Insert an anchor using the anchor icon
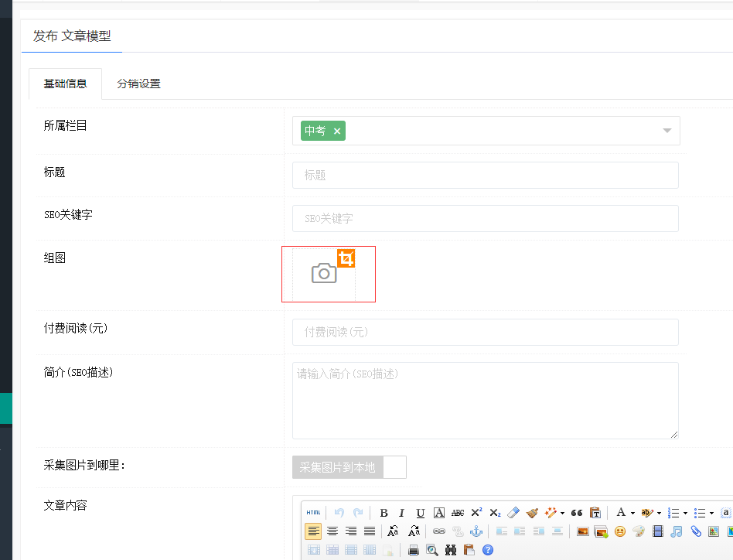This screenshot has height=560, width=733. tap(476, 531)
